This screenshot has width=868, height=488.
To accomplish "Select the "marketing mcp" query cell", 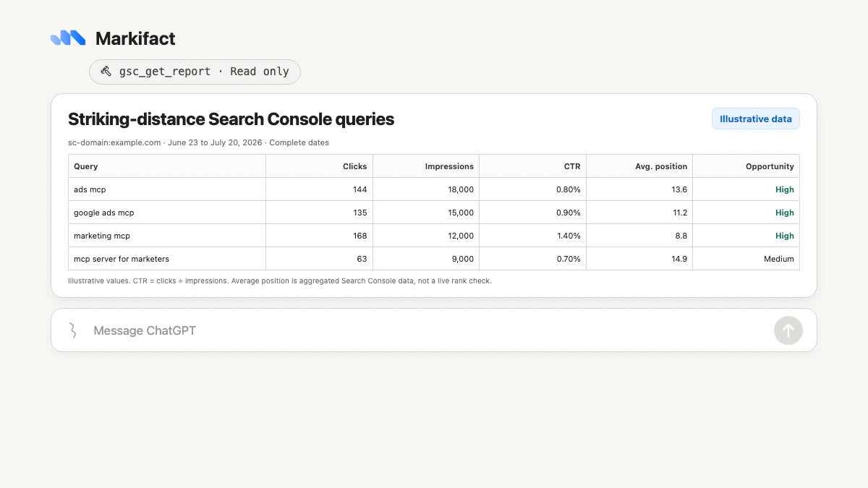I will tap(167, 236).
